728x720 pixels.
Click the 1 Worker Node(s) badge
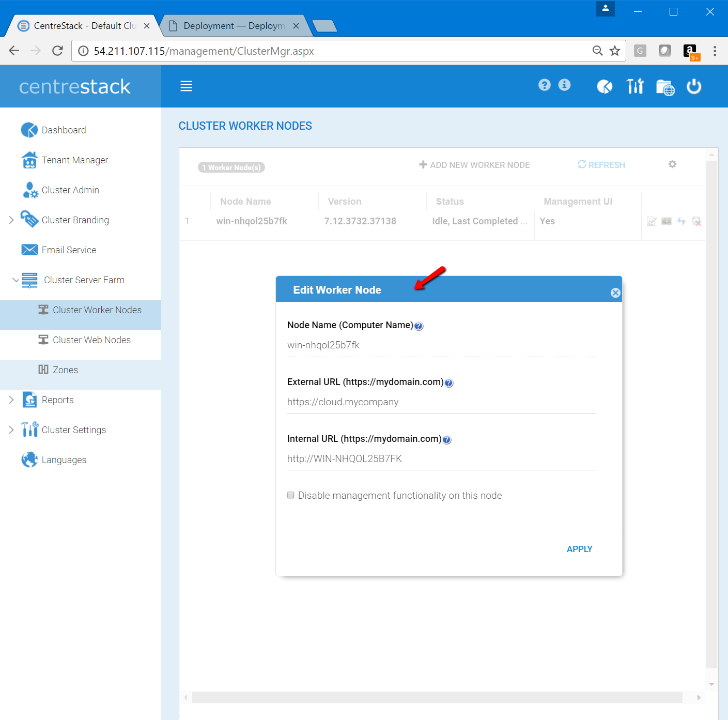click(231, 167)
